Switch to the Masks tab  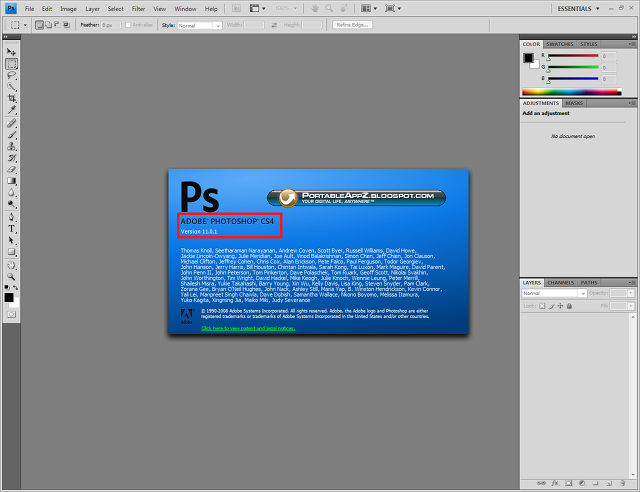(574, 103)
